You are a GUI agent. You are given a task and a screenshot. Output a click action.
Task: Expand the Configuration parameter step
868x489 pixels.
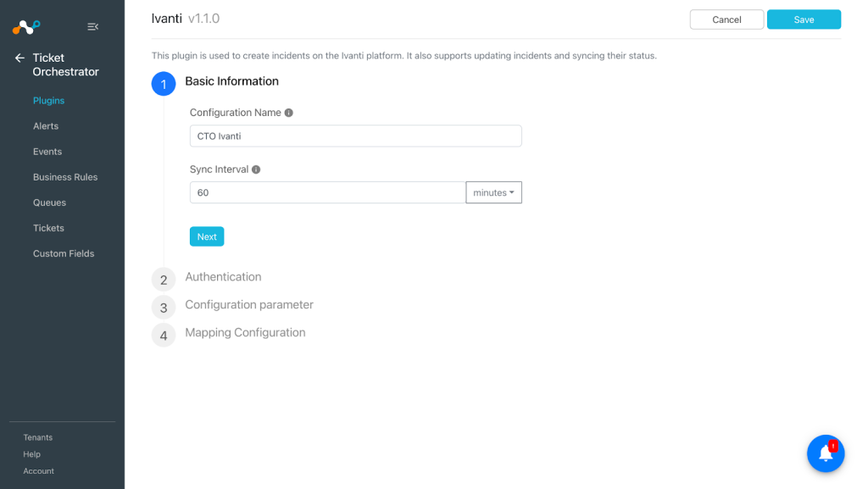249,305
